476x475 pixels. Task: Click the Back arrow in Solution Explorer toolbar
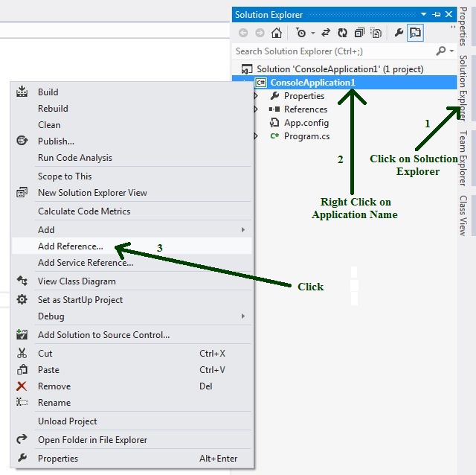(243, 33)
